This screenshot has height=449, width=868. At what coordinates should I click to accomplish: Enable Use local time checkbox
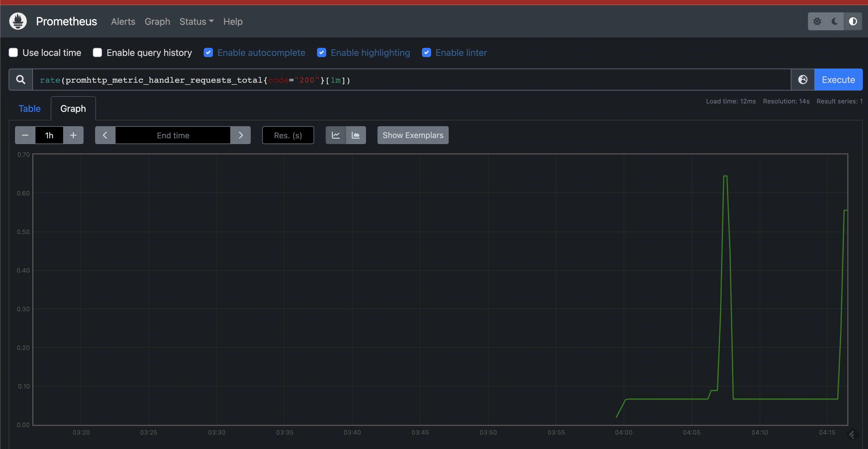point(14,52)
